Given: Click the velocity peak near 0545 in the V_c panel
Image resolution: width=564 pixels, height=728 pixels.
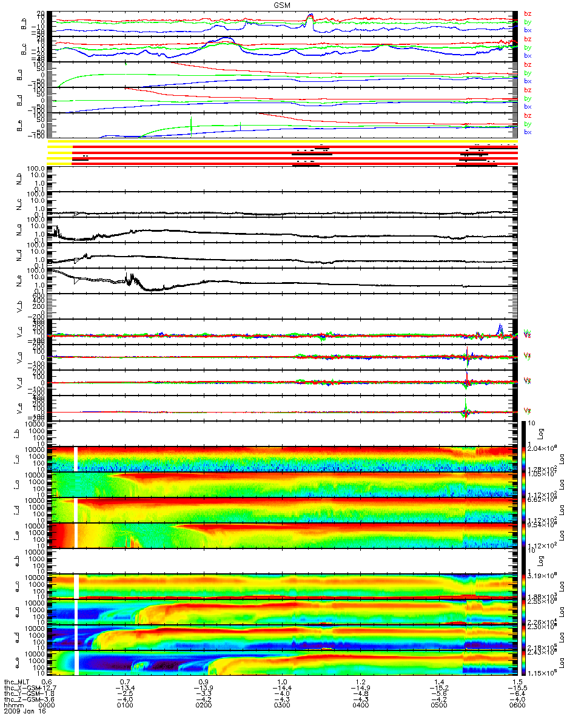Looking at the screenshot, I should coord(500,328).
